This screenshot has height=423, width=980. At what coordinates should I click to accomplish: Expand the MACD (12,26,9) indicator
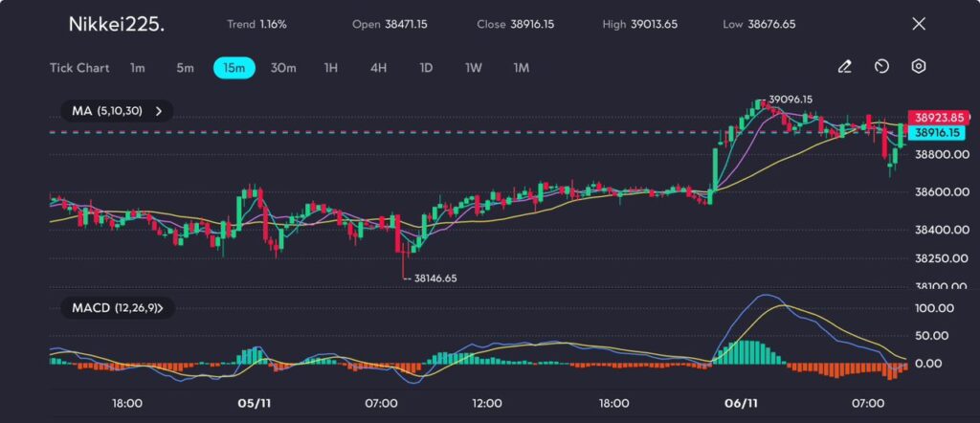[x=111, y=308]
